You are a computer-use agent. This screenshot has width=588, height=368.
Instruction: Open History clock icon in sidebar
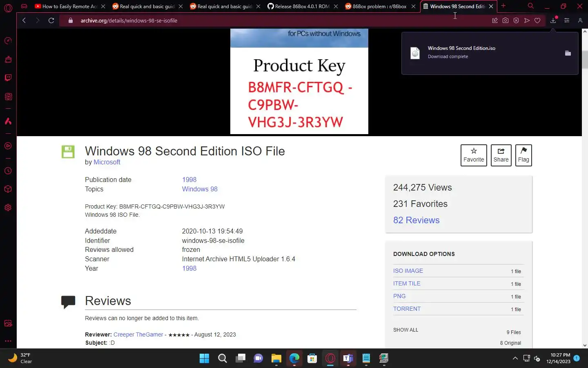pos(8,171)
